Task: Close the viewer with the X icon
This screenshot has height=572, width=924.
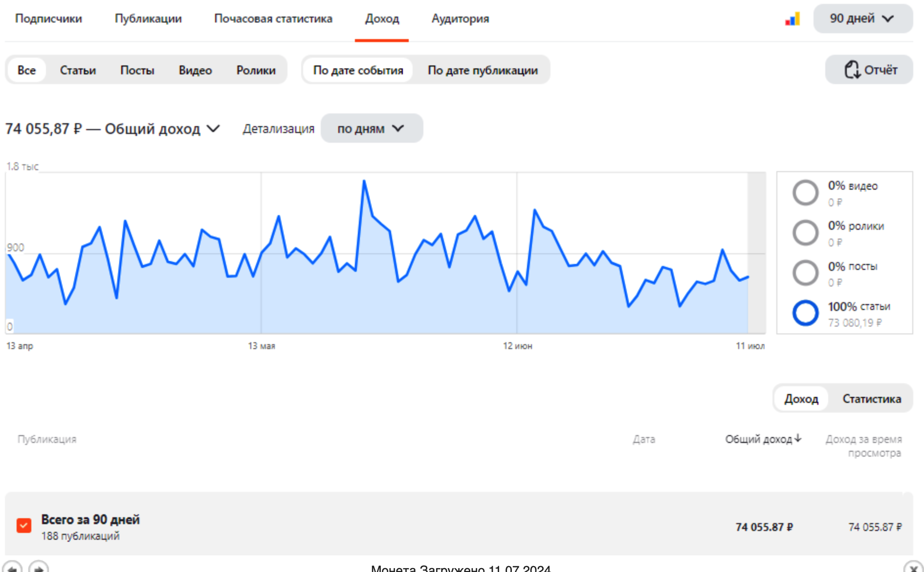Action: [913, 568]
